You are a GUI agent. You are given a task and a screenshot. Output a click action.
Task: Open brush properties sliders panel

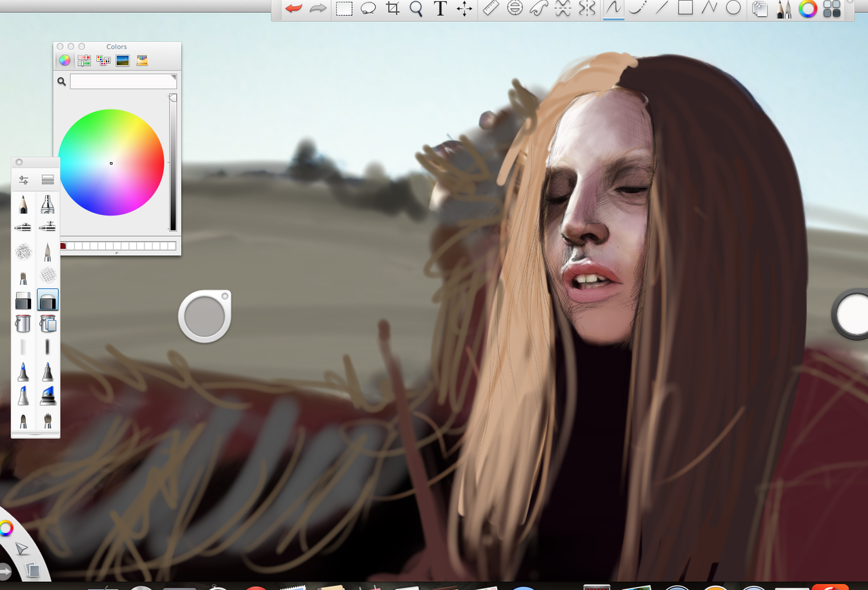24,180
